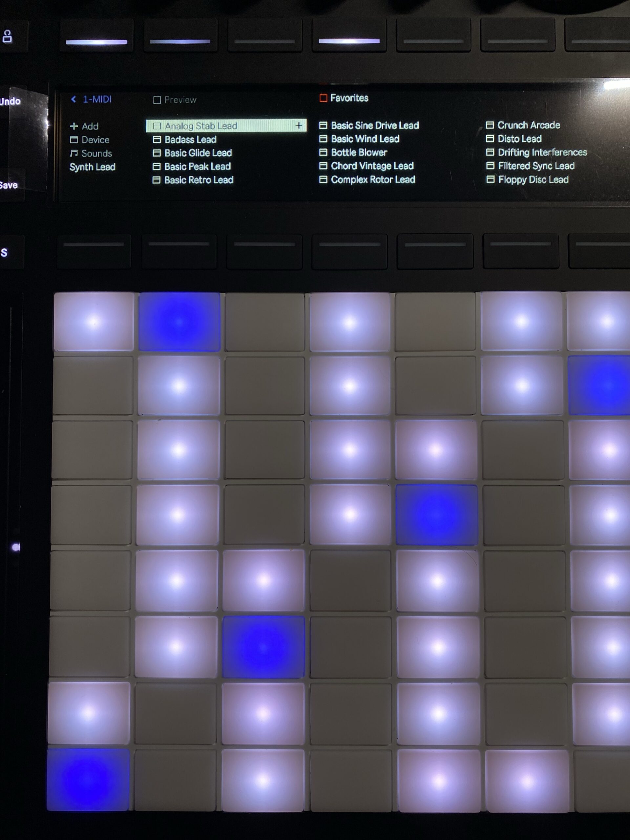Click the plus icon on Analog Stab Lead
Image resolution: width=630 pixels, height=840 pixels.
[x=299, y=125]
